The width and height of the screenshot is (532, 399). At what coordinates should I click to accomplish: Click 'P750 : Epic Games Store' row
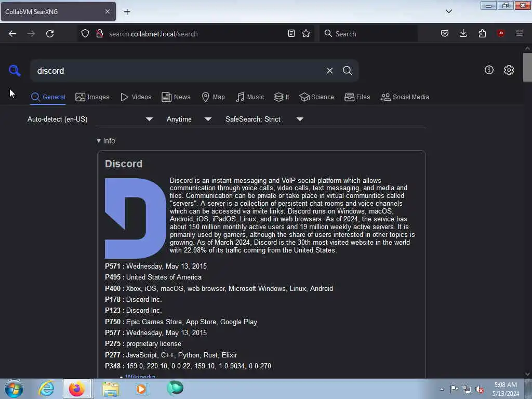click(x=181, y=322)
